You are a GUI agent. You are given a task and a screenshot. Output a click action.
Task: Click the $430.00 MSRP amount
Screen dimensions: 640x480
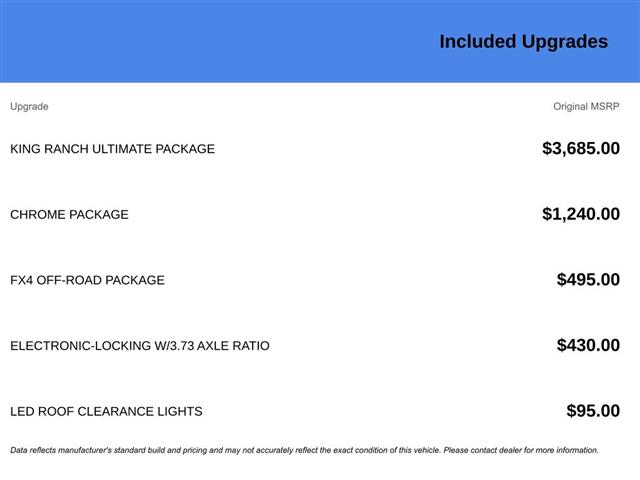(588, 346)
